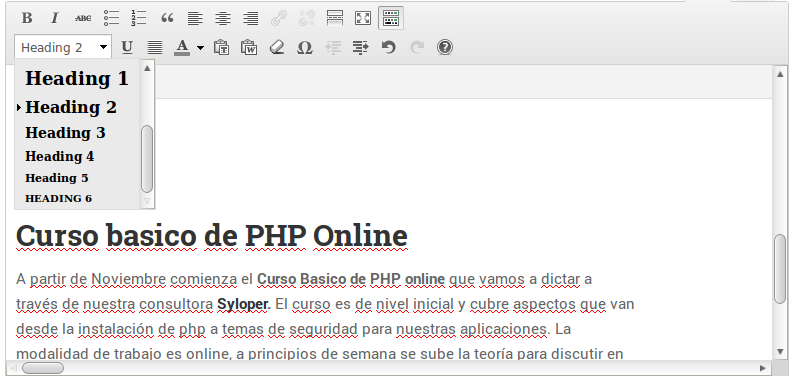The height and width of the screenshot is (376, 792).
Task: Click the bold word 'Syloper.'
Action: pos(244,304)
